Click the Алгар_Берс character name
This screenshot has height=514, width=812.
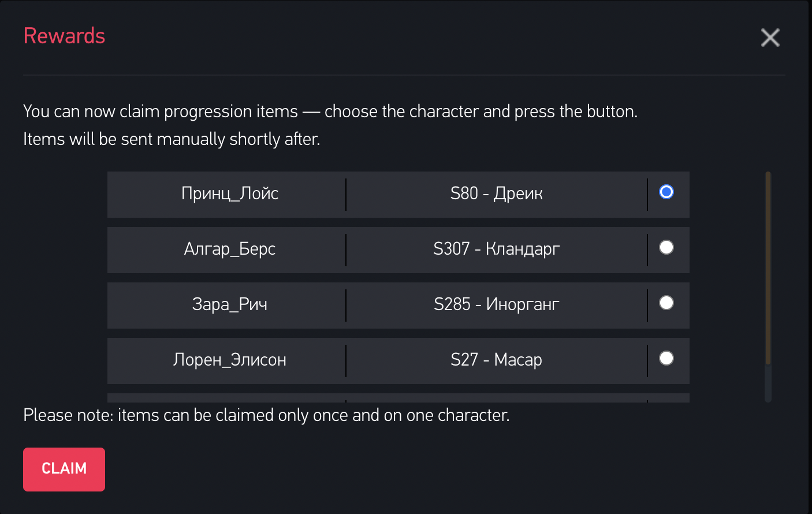tap(230, 249)
